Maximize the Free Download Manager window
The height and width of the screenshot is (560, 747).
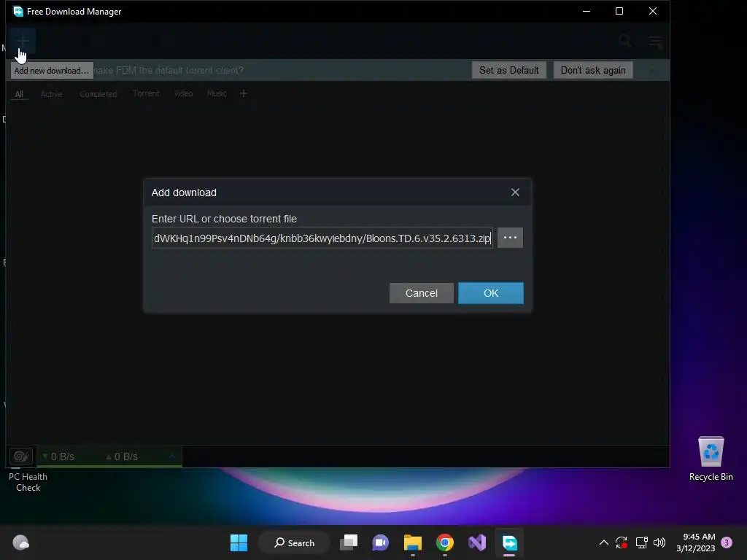point(619,11)
